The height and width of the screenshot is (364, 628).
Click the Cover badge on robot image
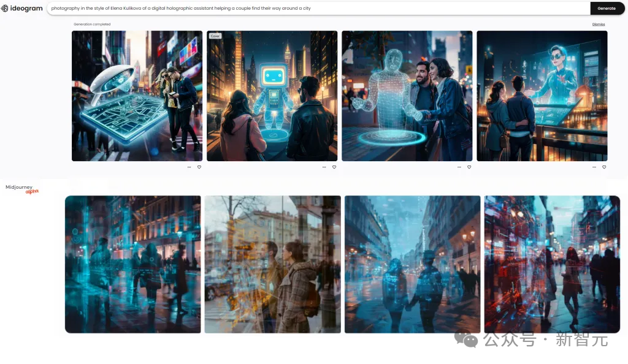point(215,36)
